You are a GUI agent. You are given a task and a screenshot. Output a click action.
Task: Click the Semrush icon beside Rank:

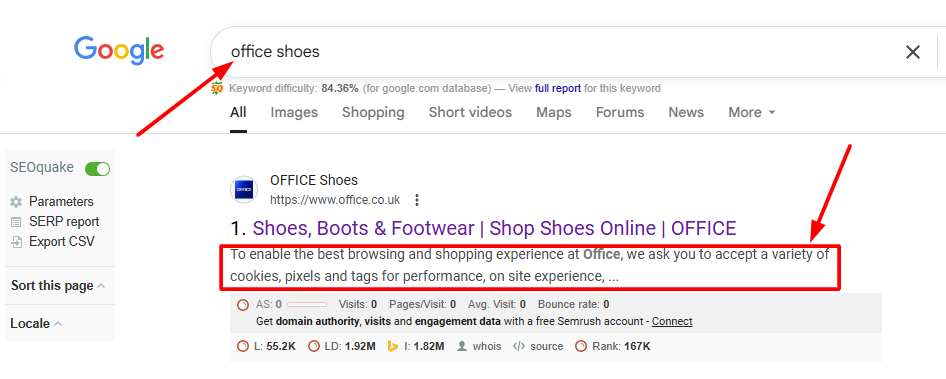click(581, 346)
